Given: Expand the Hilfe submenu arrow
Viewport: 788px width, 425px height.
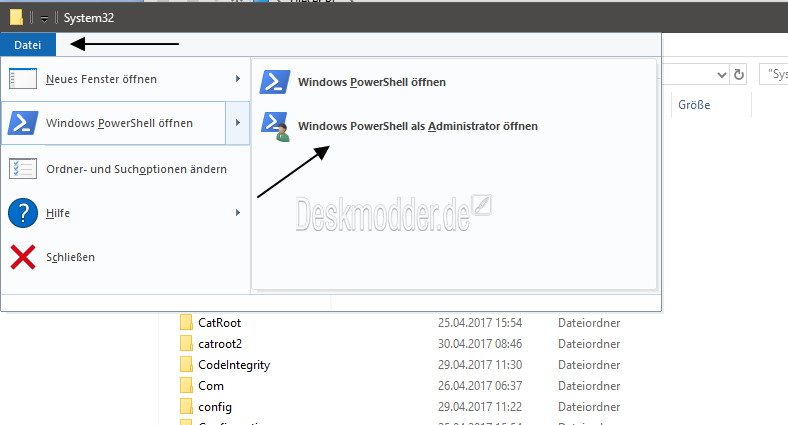Looking at the screenshot, I should (238, 213).
